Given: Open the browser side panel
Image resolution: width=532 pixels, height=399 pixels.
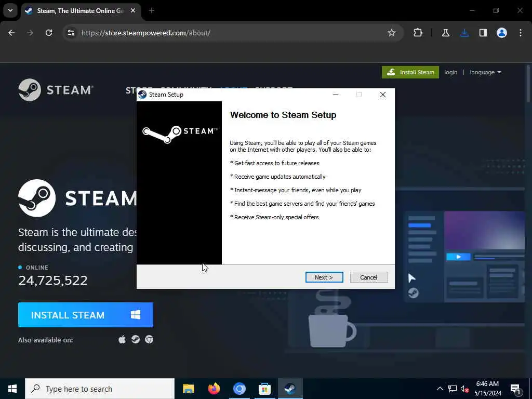Looking at the screenshot, I should point(483,33).
